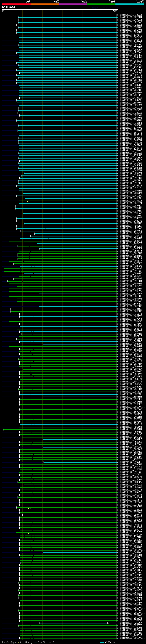Select hit label UniRef100_B0DTV6
Screen dimensions: 146x644
(x=131, y=316)
